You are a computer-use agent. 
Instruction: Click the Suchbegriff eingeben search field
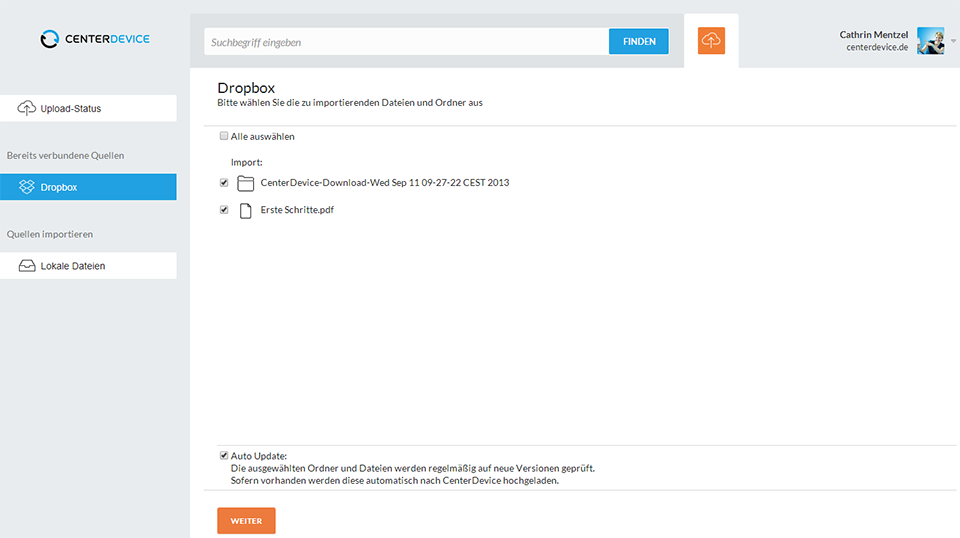(406, 42)
